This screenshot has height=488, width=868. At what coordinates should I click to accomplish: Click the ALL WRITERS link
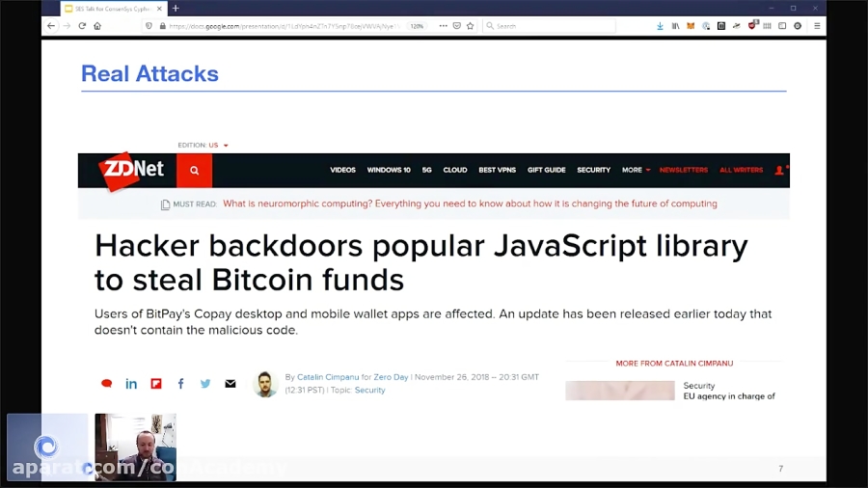click(x=742, y=170)
